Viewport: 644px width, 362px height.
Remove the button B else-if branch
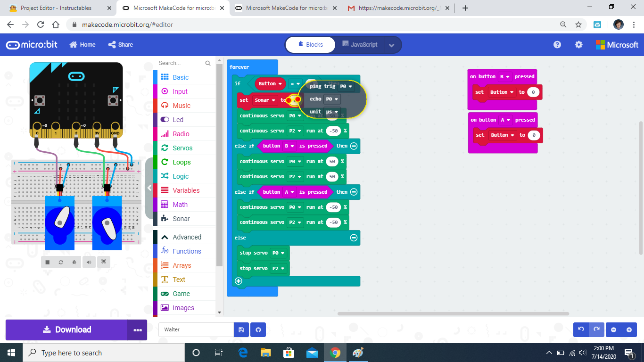tap(354, 146)
